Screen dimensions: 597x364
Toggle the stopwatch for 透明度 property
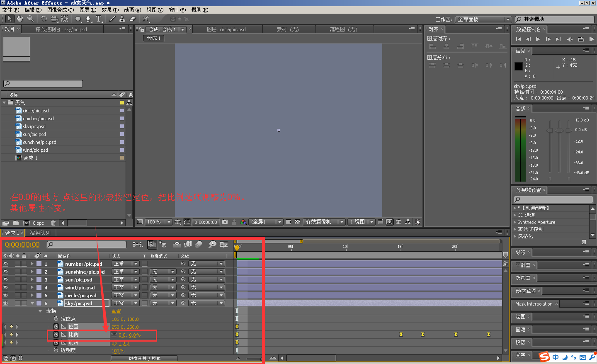[x=56, y=350]
